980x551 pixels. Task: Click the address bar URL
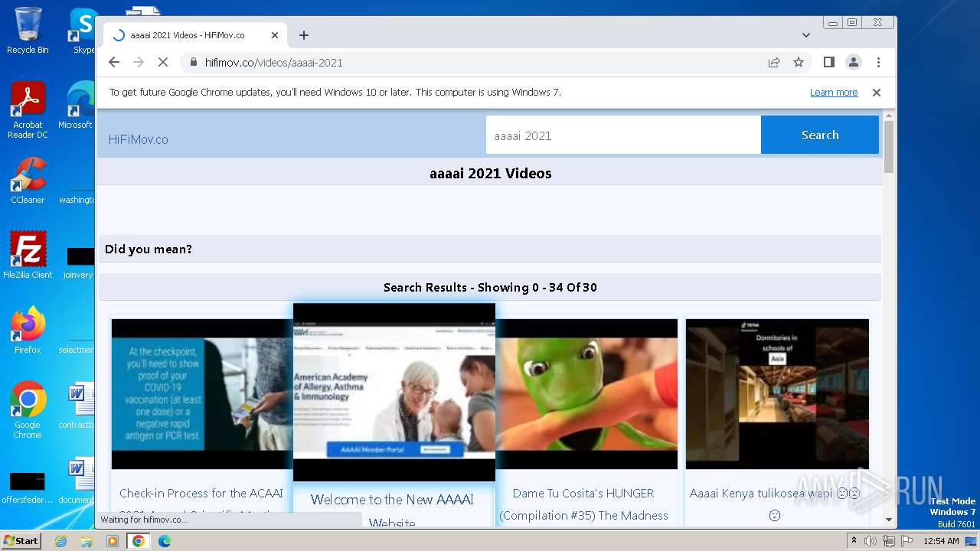point(273,62)
